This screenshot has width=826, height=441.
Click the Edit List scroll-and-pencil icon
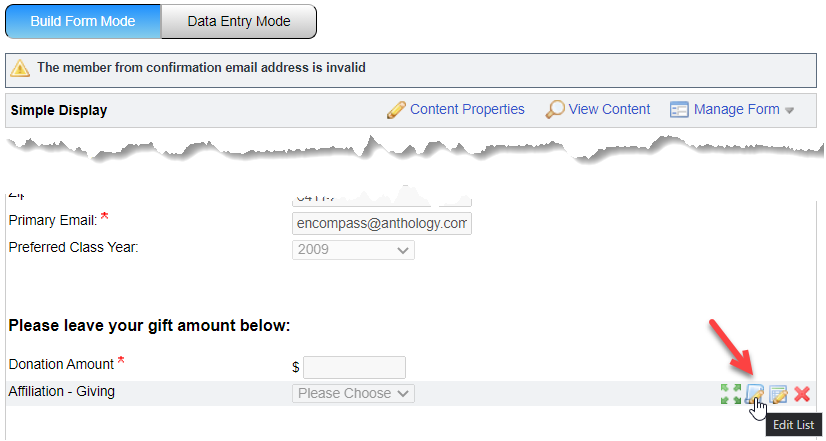pyautogui.click(x=755, y=394)
